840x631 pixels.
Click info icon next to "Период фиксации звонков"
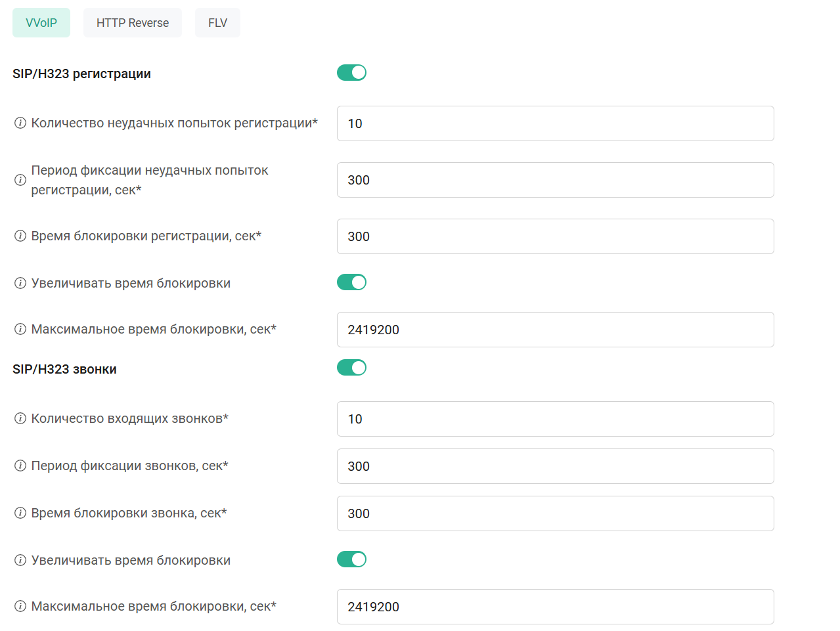pyautogui.click(x=20, y=466)
